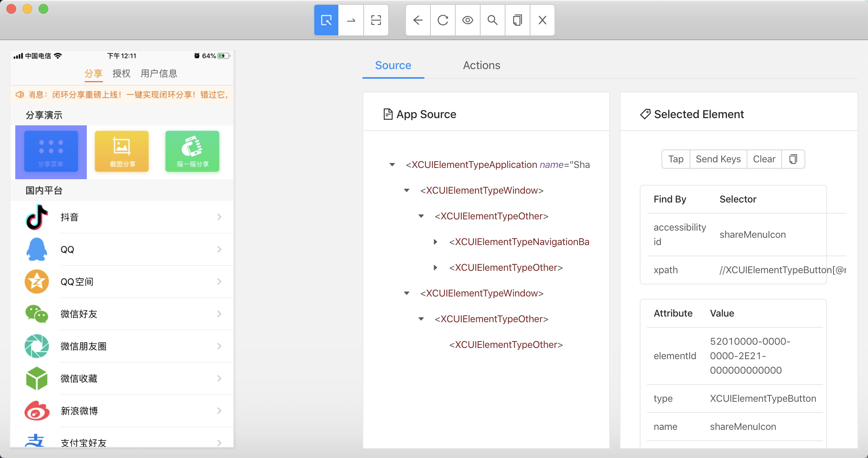This screenshot has height=458, width=868.
Task: Collapse the XCUIElementTypeApplication tree node
Action: (x=392, y=165)
